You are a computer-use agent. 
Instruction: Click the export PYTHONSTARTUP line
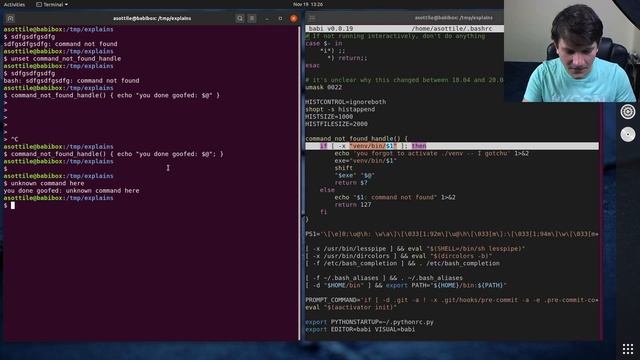tap(369, 322)
